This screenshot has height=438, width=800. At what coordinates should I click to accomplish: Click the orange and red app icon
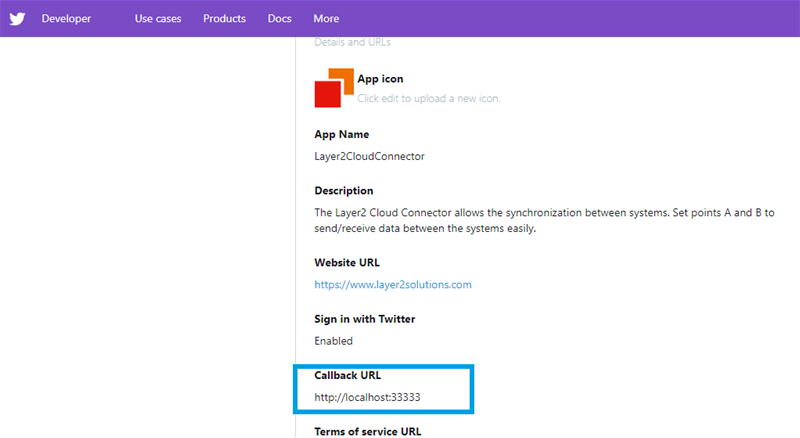click(334, 88)
